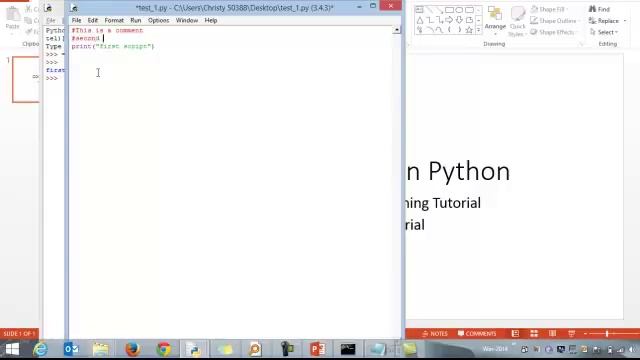Click the zoom out minus button
This screenshot has width=640, height=360.
coord(585,334)
